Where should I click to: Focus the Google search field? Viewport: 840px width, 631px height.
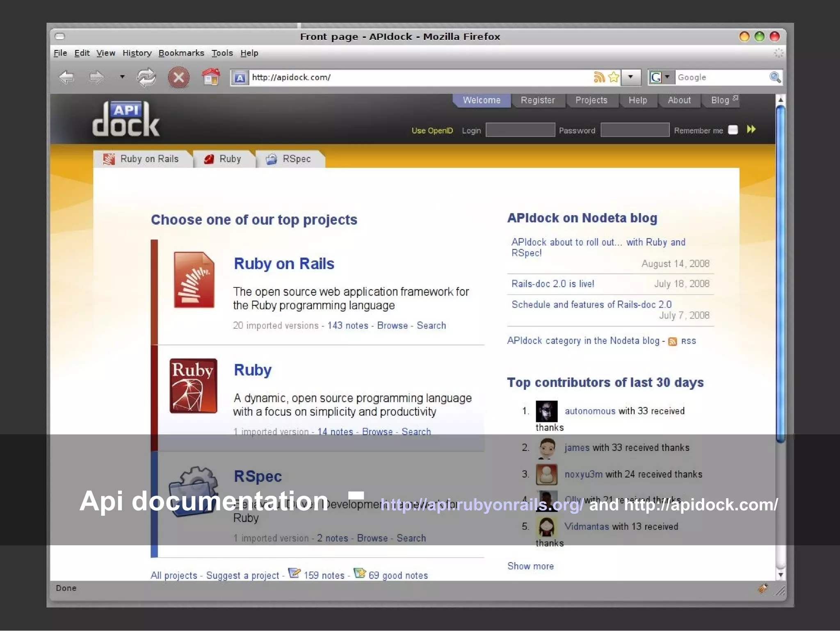[x=722, y=77]
